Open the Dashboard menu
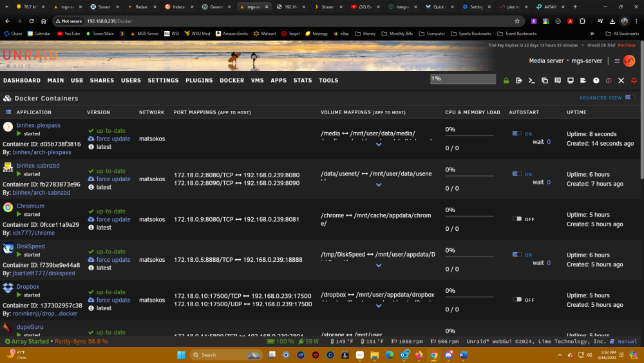The width and height of the screenshot is (644, 363). coord(22,81)
